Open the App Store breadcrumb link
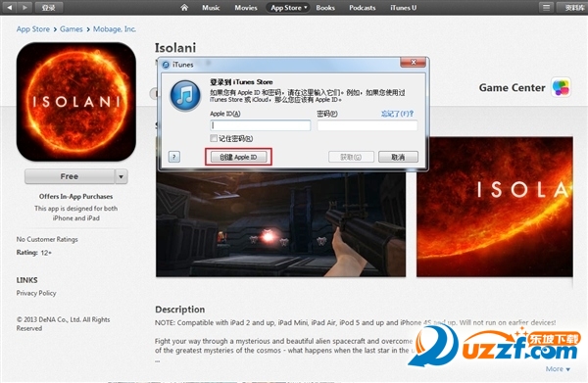 coord(33,29)
